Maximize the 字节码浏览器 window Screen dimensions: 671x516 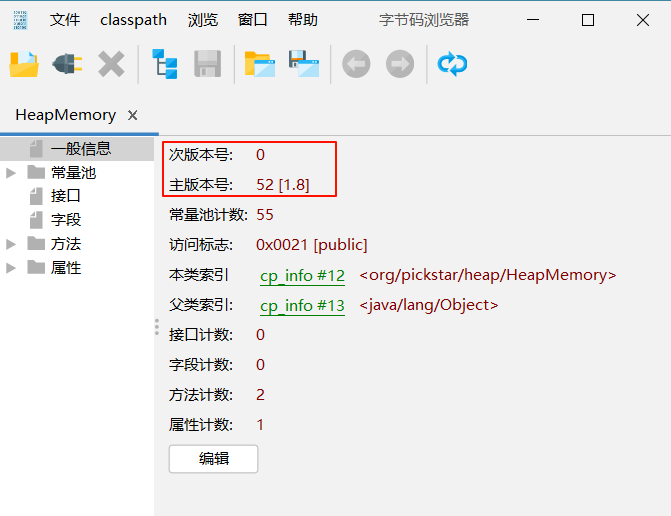(588, 20)
